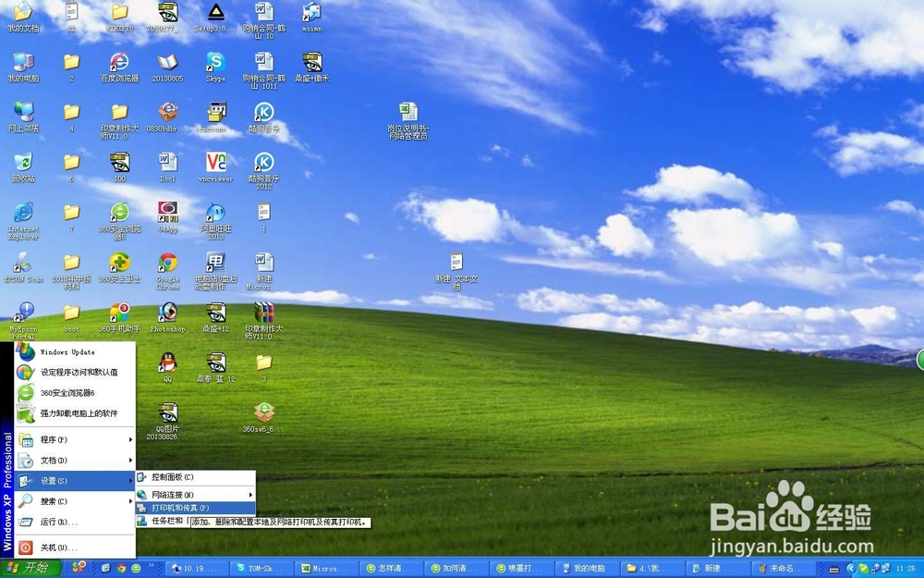This screenshot has height=578, width=924.
Task: Choose 设定程序访问和默认值 in Start menu
Action: coord(75,372)
